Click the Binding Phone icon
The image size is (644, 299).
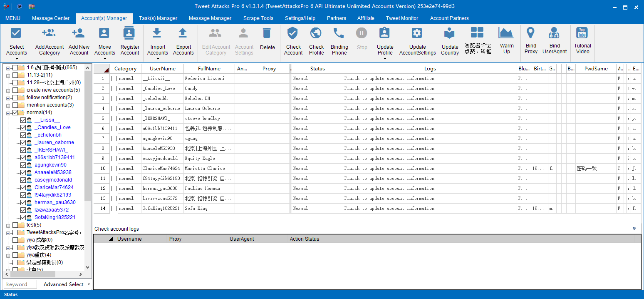[x=339, y=33]
